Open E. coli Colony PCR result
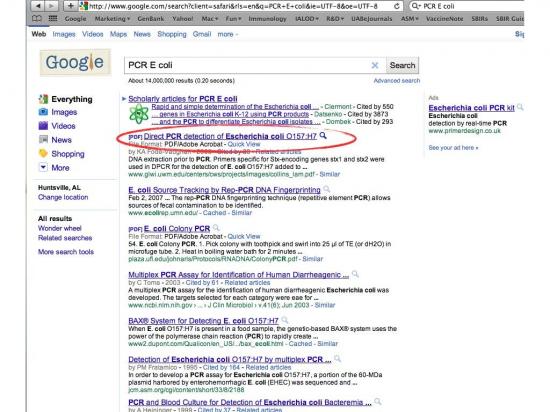Image resolution: width=550 pixels, height=412 pixels. pos(177,229)
